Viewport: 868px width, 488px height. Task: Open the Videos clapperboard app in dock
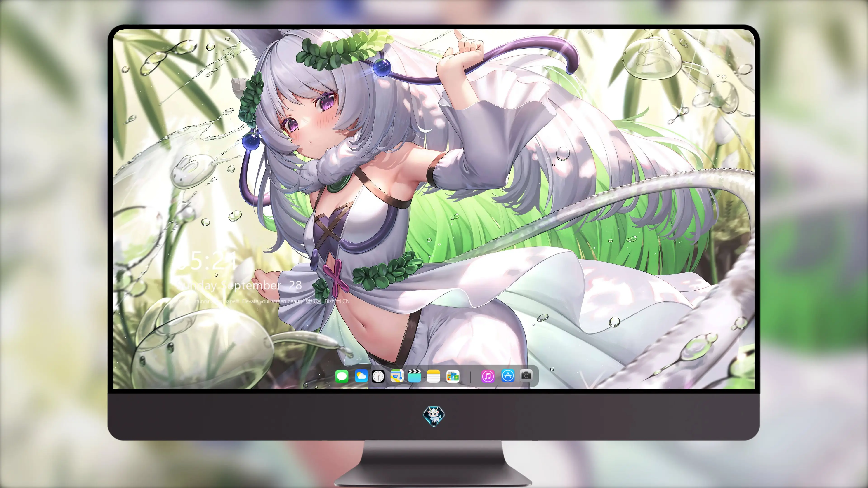tap(415, 376)
